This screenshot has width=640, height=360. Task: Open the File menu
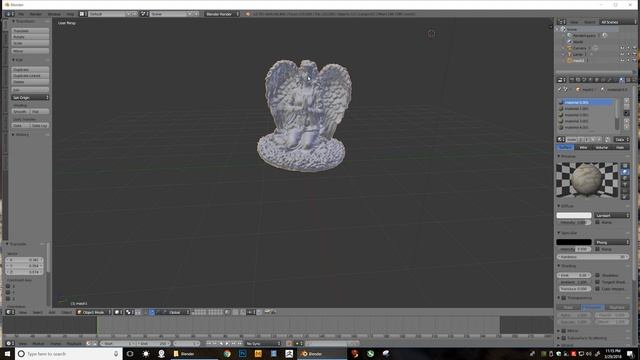click(21, 14)
